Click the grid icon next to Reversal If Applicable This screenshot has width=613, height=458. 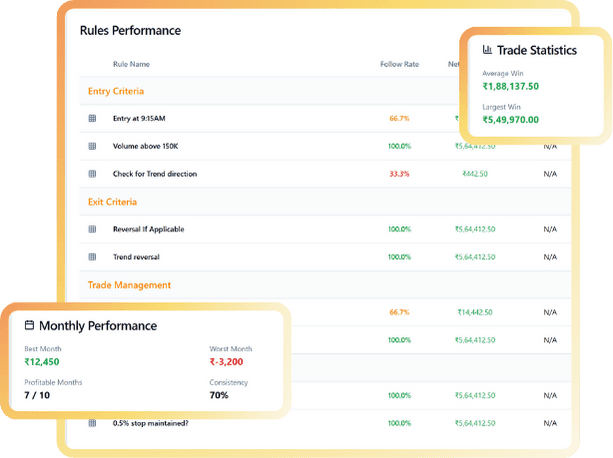click(x=92, y=230)
